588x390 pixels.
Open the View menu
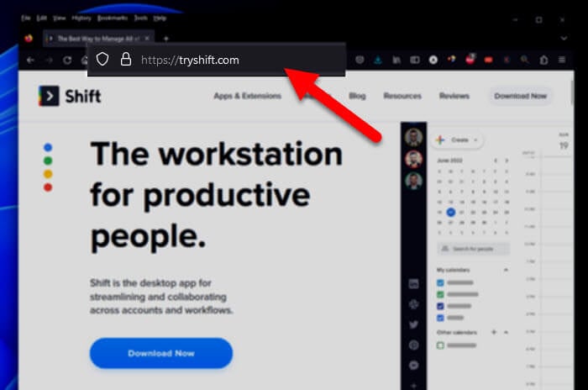tap(60, 18)
